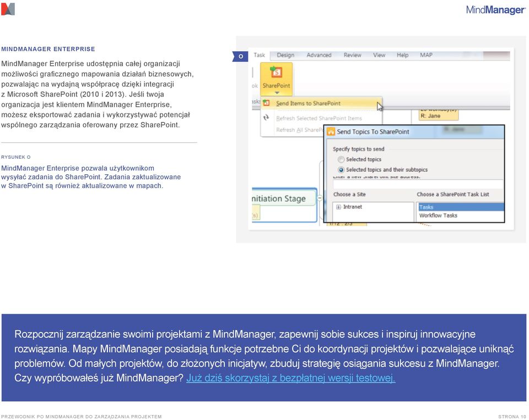529x420 pixels.
Task: Select Refresh Selected SharePoint Items
Action: click(319, 119)
